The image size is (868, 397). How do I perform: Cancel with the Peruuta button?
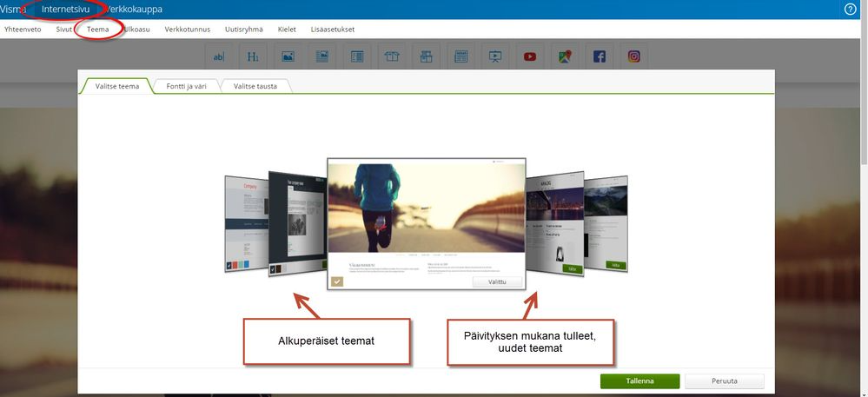[725, 381]
